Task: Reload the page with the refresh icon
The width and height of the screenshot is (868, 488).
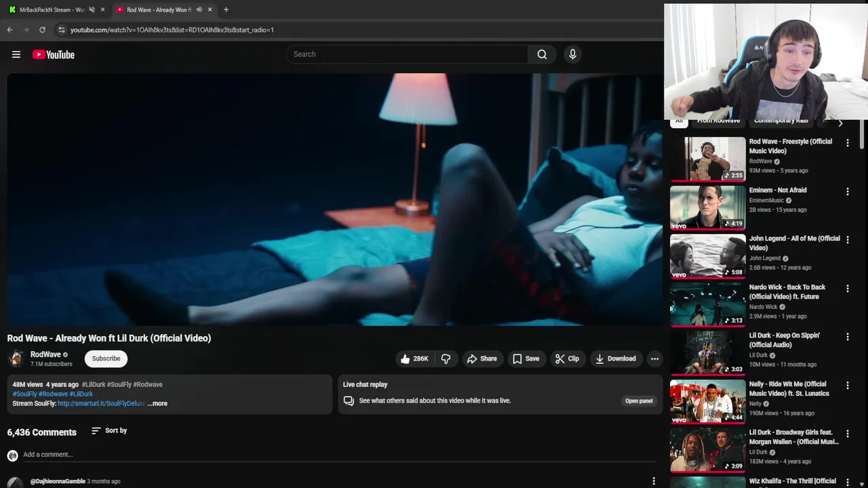Action: [x=42, y=30]
